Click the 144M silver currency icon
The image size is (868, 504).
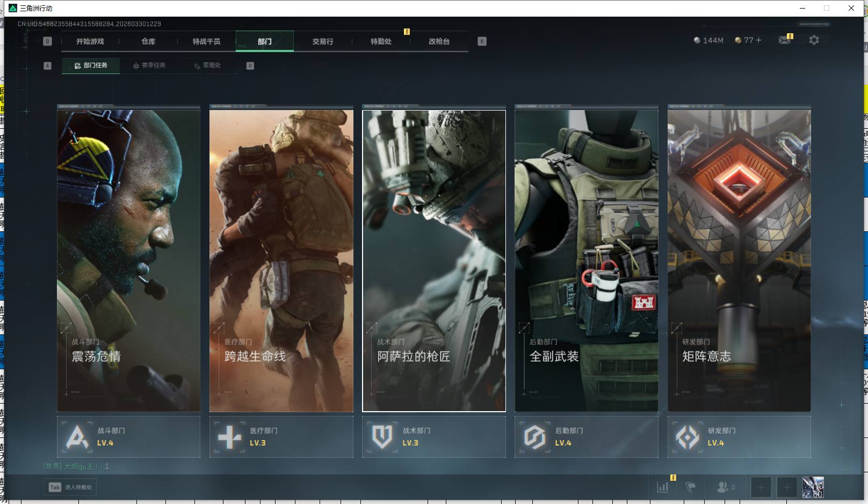pyautogui.click(x=697, y=40)
